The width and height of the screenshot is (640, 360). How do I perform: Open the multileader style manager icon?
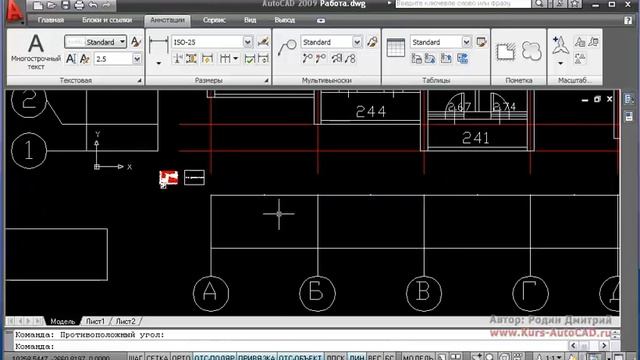pos(372,42)
